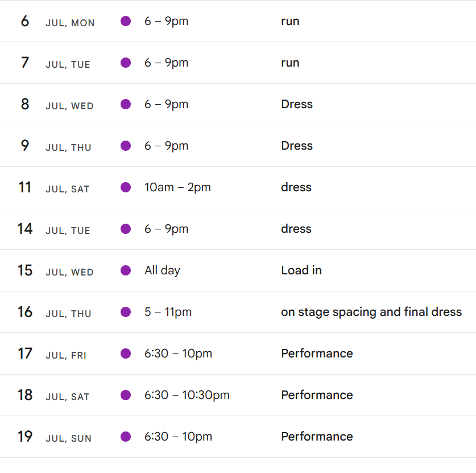Screen dimensions: 476x473
Task: Open the Load in all-day event
Action: (x=301, y=270)
